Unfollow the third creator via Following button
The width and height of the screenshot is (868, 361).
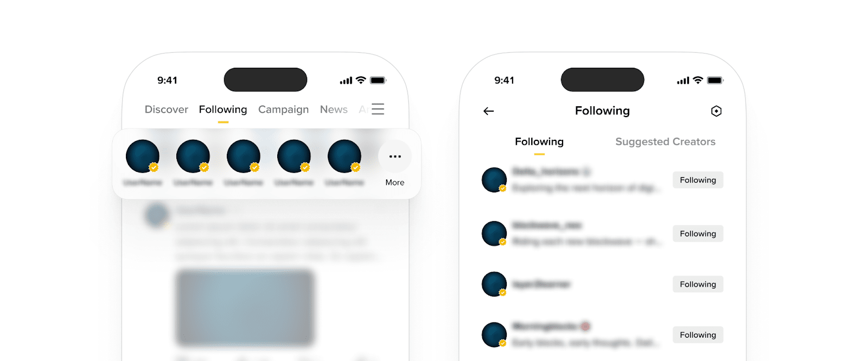[698, 284]
